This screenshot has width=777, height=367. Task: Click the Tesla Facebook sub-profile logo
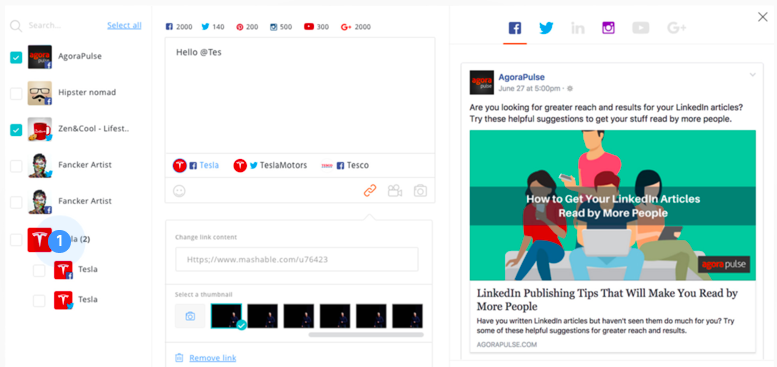[x=63, y=270]
